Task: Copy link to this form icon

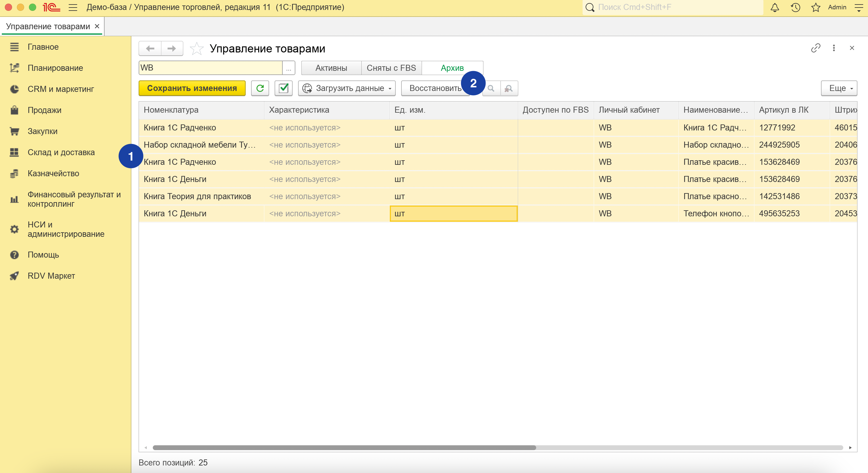Action: click(x=816, y=48)
